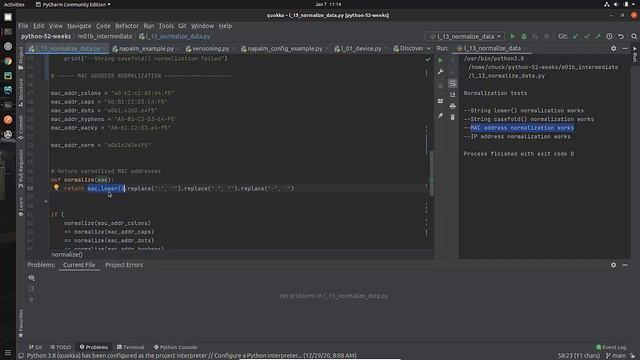Click the Git commit checkmark icon
The image size is (640, 360).
pos(587,36)
